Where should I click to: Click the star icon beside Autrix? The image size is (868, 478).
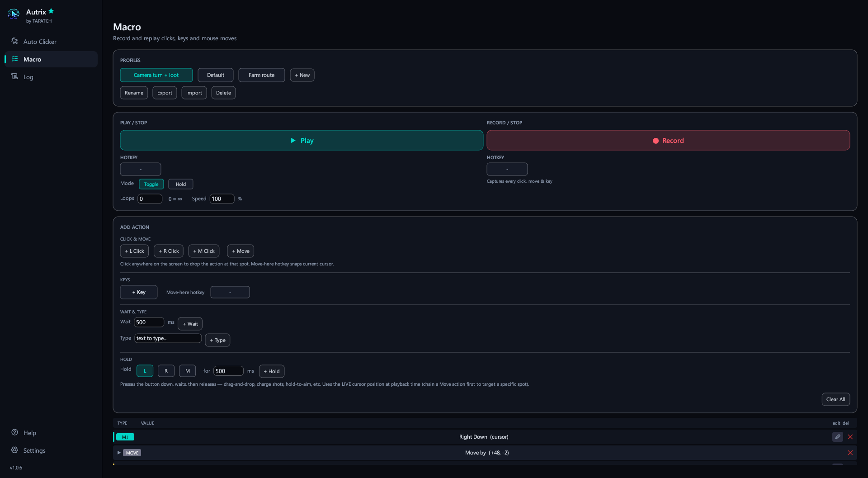(x=51, y=11)
